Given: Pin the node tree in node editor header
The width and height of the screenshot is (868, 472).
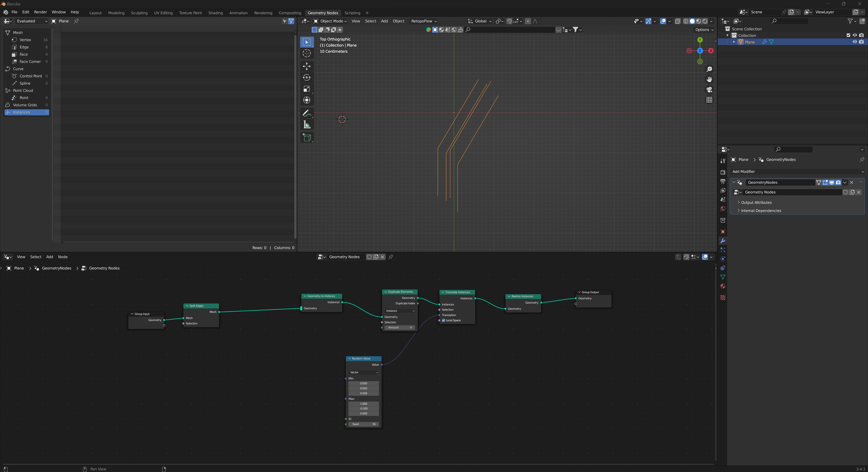Looking at the screenshot, I should click(x=391, y=257).
